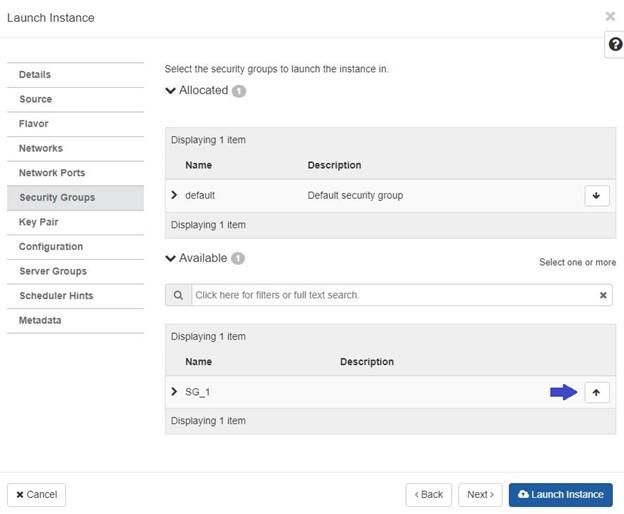Click 'Default security group' description text
The height and width of the screenshot is (514, 624).
(355, 195)
